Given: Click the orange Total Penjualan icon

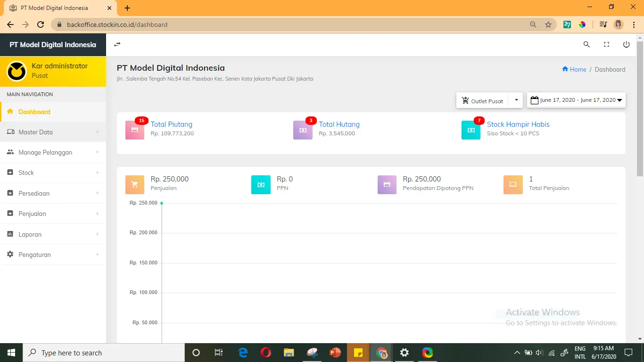Looking at the screenshot, I should click(513, 185).
